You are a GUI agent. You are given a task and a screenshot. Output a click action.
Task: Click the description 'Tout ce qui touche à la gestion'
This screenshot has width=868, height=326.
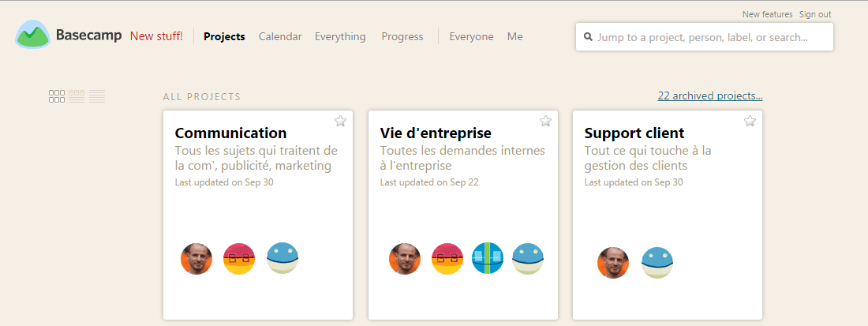click(x=648, y=158)
